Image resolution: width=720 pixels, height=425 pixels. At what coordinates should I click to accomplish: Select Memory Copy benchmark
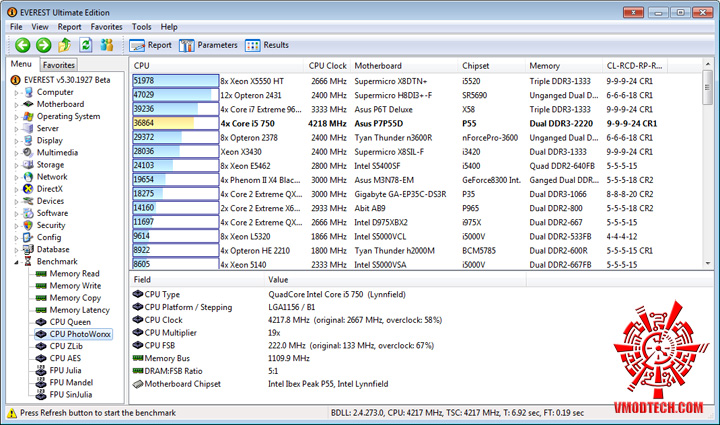click(x=75, y=297)
